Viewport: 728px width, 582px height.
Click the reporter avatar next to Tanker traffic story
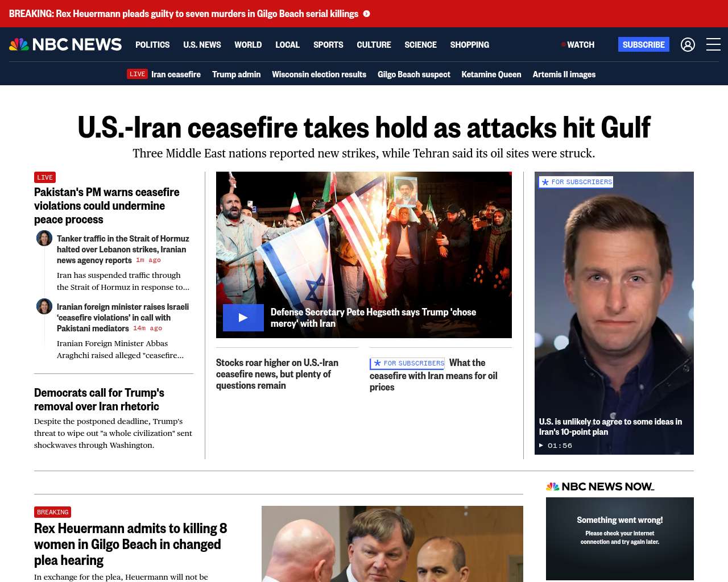[44, 238]
